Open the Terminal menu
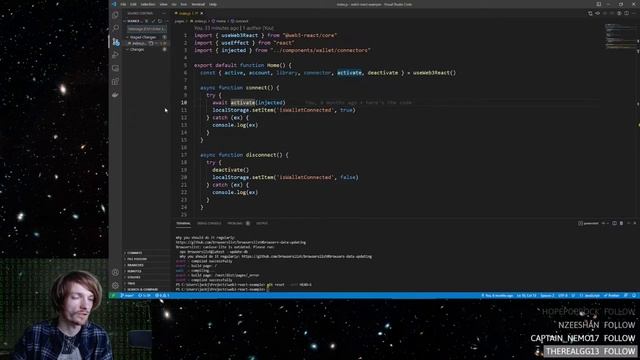The image size is (640, 360). click(x=198, y=4)
